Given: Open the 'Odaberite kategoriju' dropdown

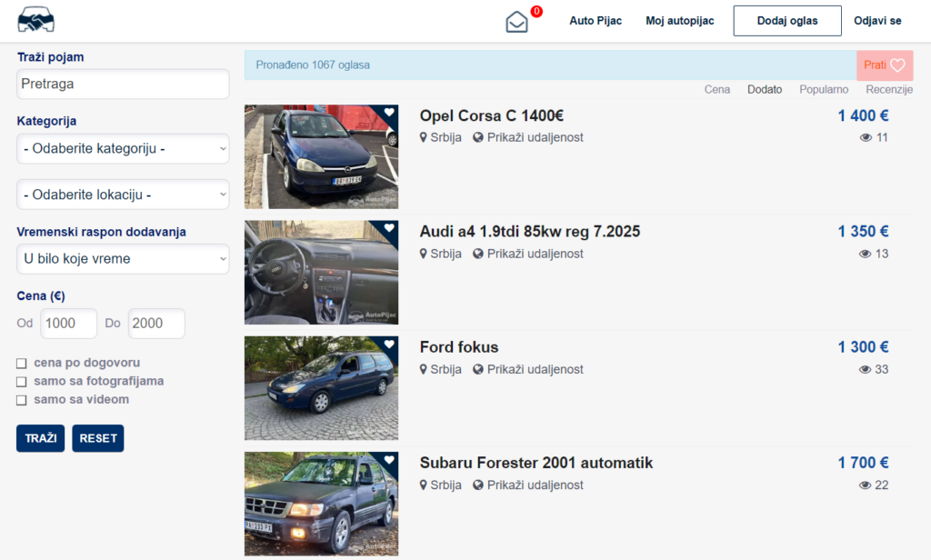Looking at the screenshot, I should pos(123,148).
